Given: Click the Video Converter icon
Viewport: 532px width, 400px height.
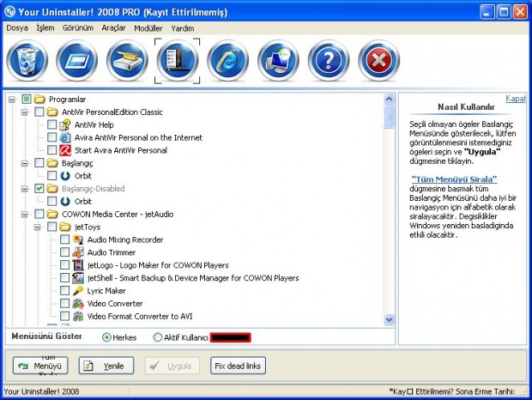Looking at the screenshot, I should pyautogui.click(x=78, y=303).
